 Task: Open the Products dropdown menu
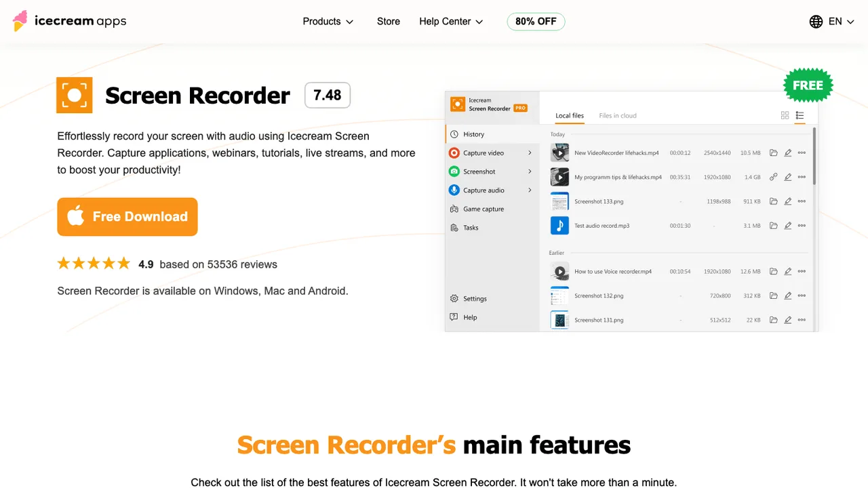[328, 22]
